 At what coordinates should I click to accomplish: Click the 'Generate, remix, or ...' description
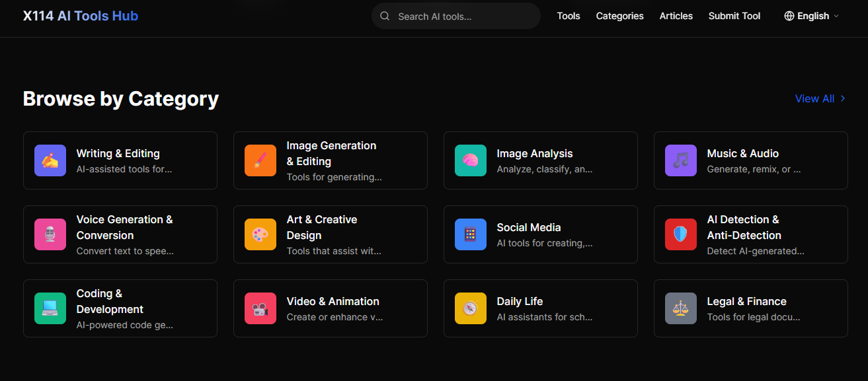coord(754,169)
